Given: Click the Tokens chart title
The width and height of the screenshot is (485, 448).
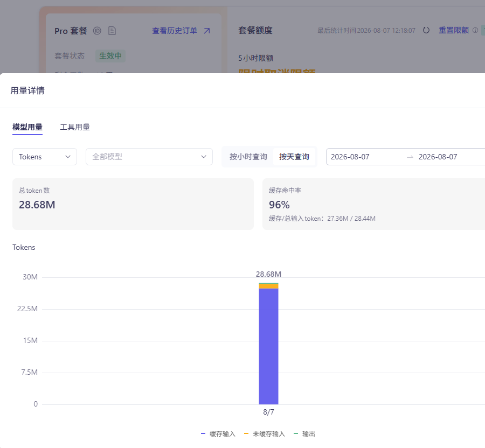Looking at the screenshot, I should tap(24, 247).
